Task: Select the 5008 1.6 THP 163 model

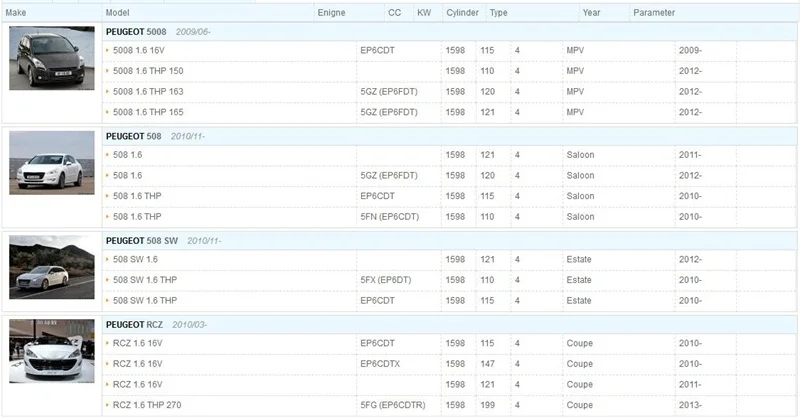Action: [x=148, y=92]
